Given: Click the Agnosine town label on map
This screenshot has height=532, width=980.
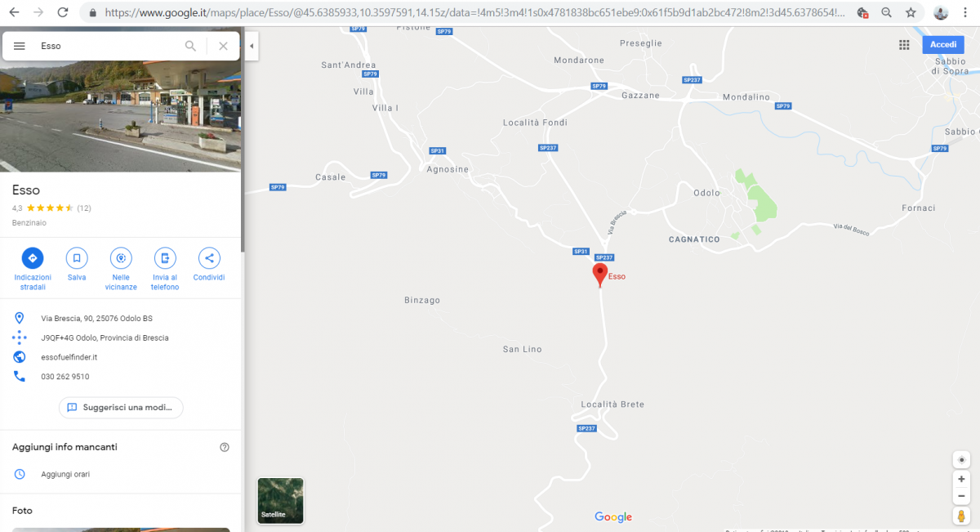Looking at the screenshot, I should pos(448,169).
